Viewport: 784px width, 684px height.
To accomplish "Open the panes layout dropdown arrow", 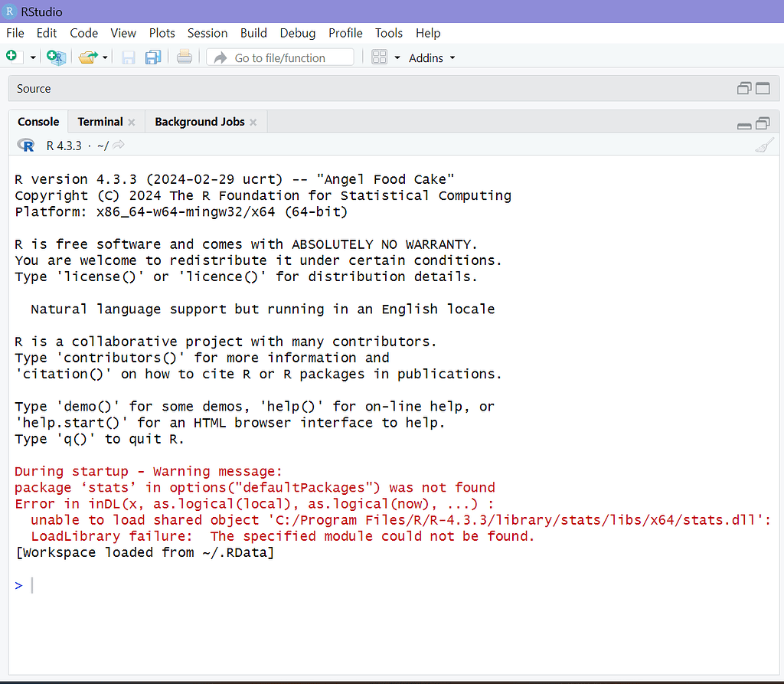I will (397, 57).
